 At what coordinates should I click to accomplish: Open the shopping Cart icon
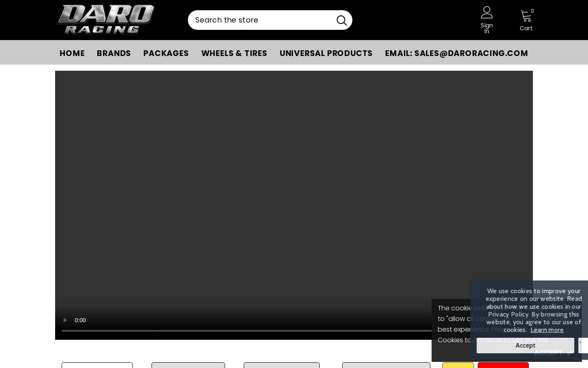point(526,16)
